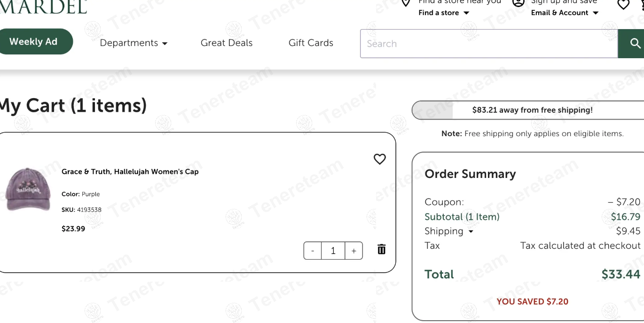Click the Mardel logo

pos(43,7)
